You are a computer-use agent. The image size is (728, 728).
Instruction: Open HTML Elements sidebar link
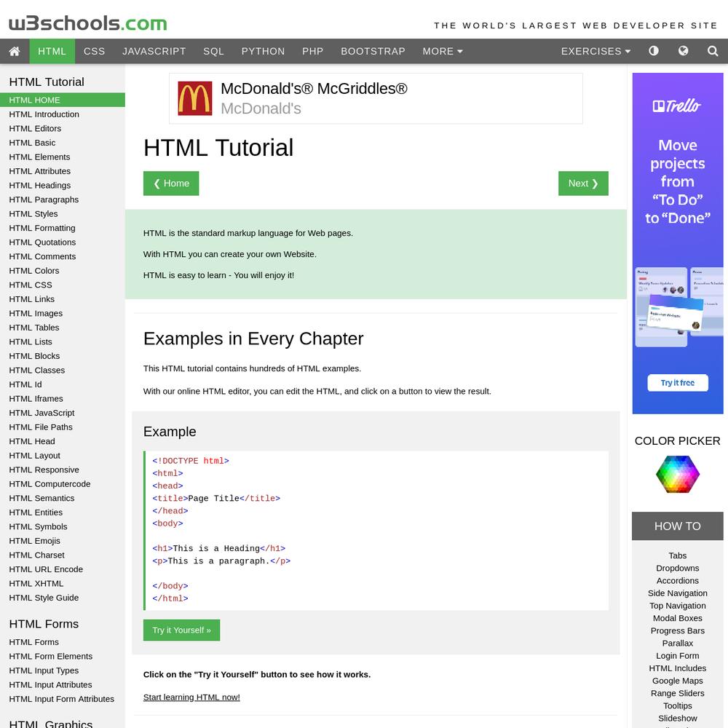(62, 157)
